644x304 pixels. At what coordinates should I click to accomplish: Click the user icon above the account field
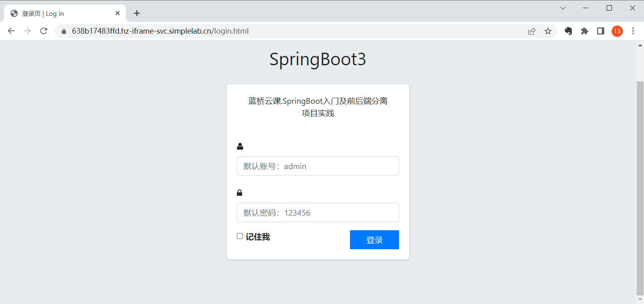tap(240, 146)
